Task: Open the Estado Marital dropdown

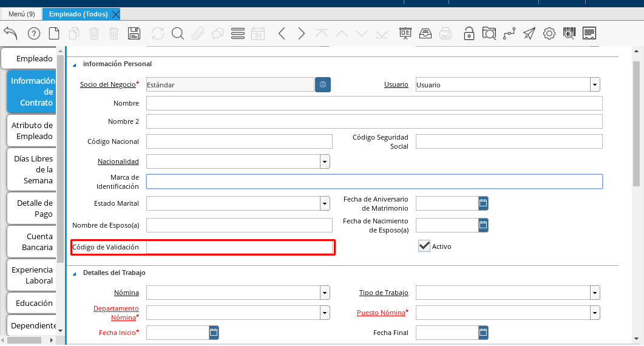Action: [325, 203]
